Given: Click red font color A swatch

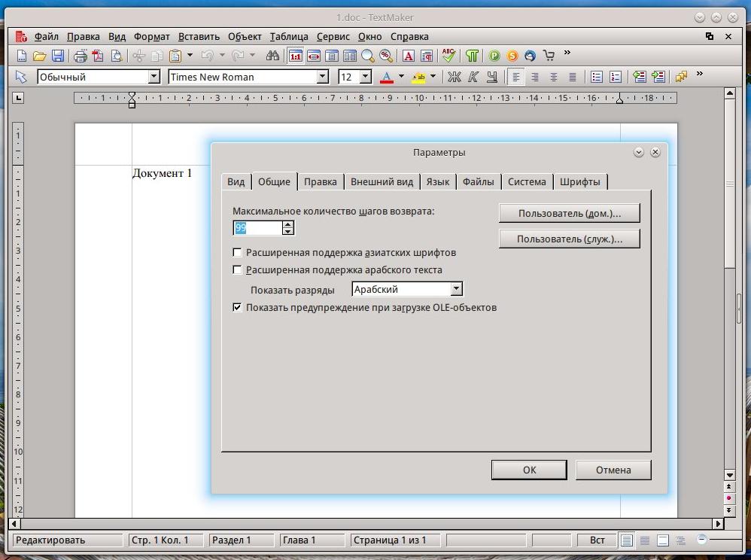Looking at the screenshot, I should coord(387,77).
